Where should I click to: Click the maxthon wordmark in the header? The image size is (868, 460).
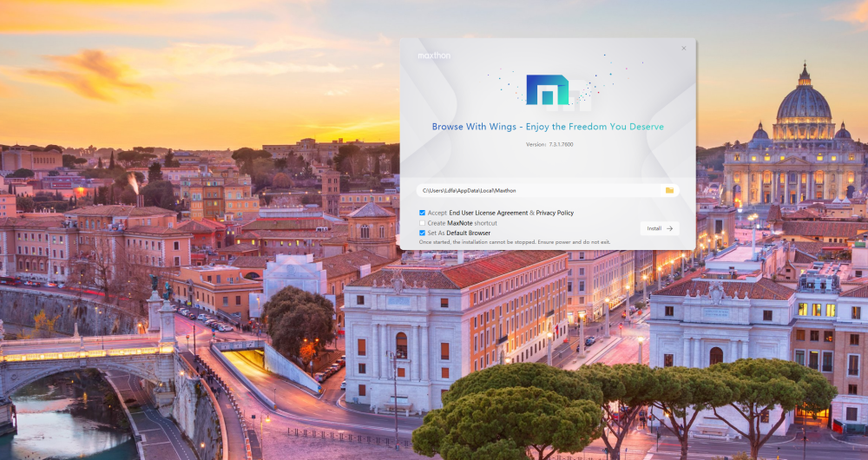click(x=434, y=55)
